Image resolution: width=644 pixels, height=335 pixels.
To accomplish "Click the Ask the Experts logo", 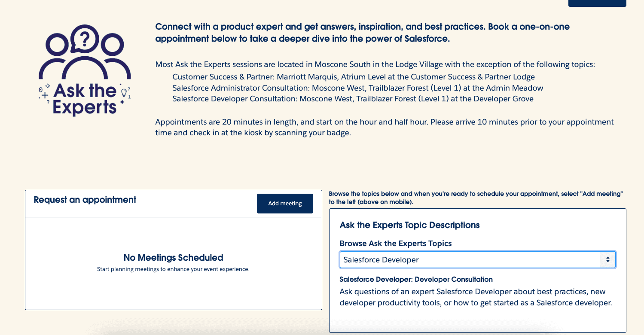I will [85, 70].
